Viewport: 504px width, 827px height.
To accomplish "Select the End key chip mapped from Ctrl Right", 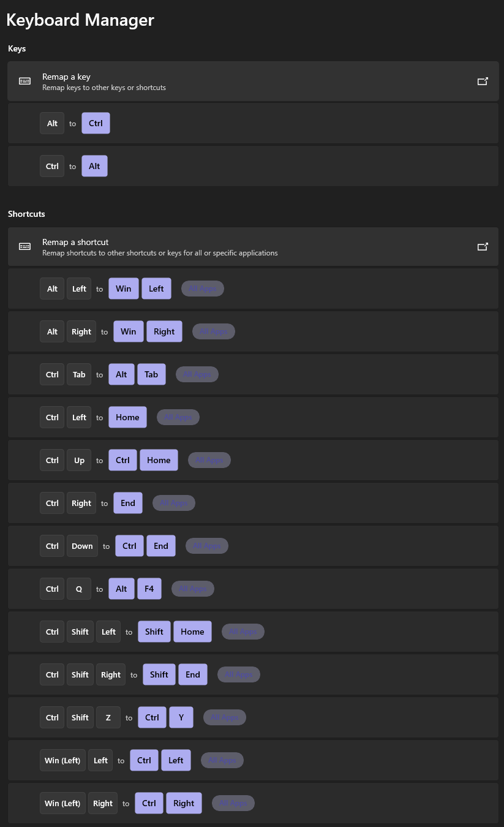I will click(x=127, y=502).
